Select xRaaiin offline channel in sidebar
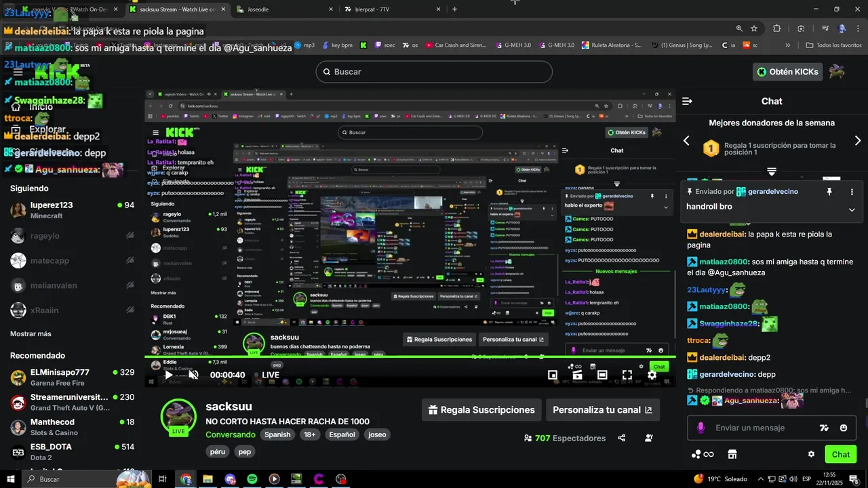 (x=73, y=310)
